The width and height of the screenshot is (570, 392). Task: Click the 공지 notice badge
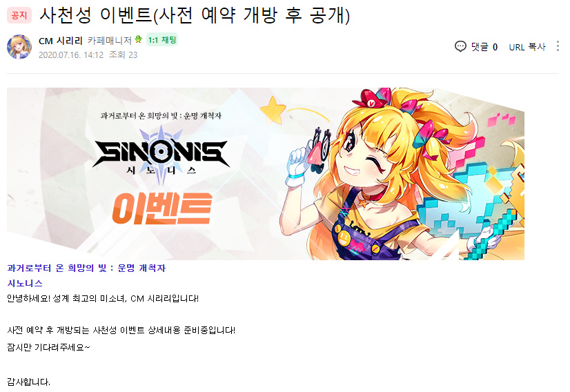pos(19,15)
